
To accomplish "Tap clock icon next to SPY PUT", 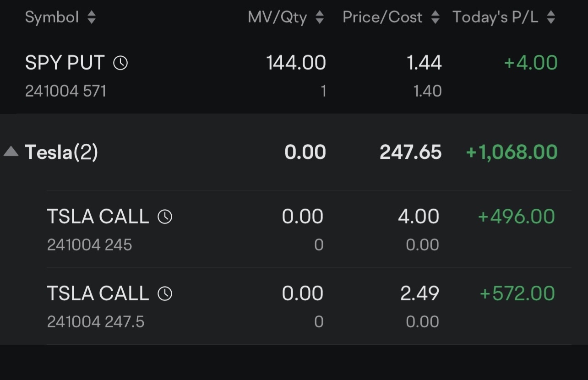I will pos(120,63).
